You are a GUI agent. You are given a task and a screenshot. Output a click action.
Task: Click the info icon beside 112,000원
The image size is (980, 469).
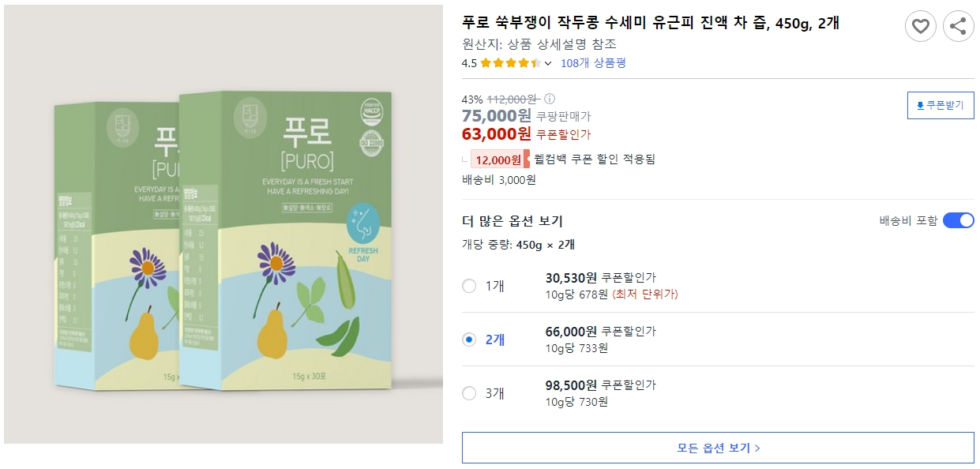pos(550,99)
